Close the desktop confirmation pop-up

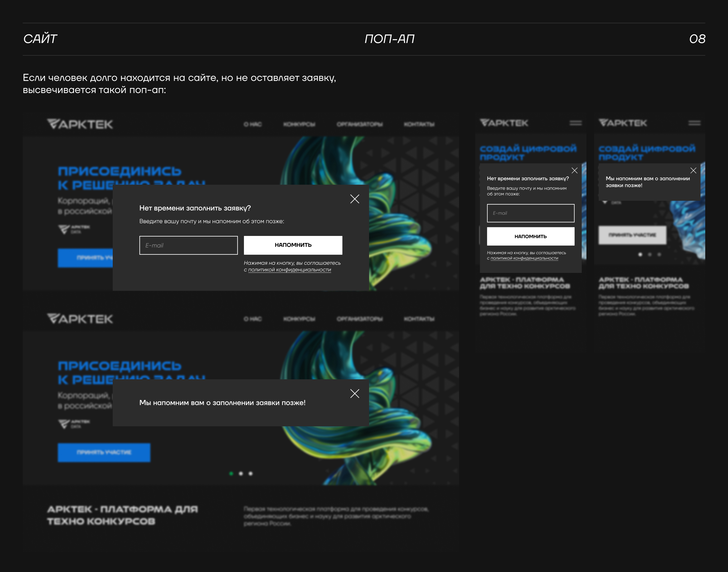tap(354, 393)
